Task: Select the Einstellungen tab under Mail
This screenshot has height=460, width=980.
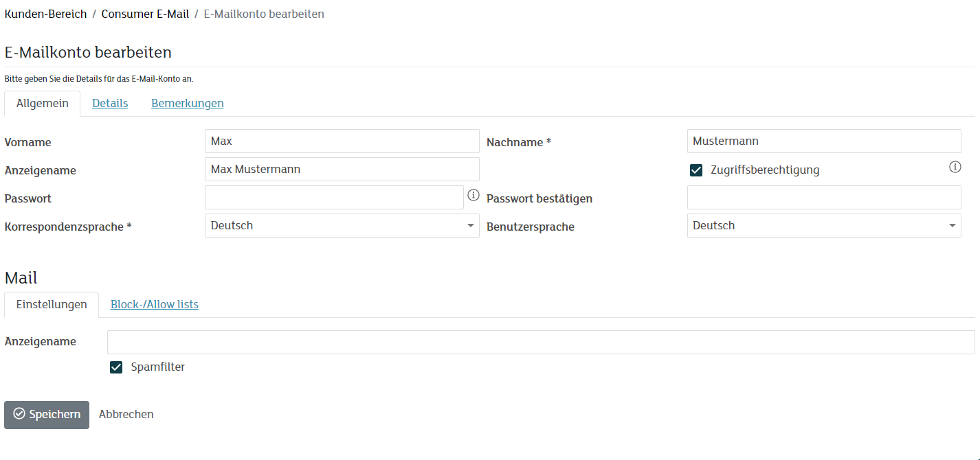Action: [x=52, y=305]
